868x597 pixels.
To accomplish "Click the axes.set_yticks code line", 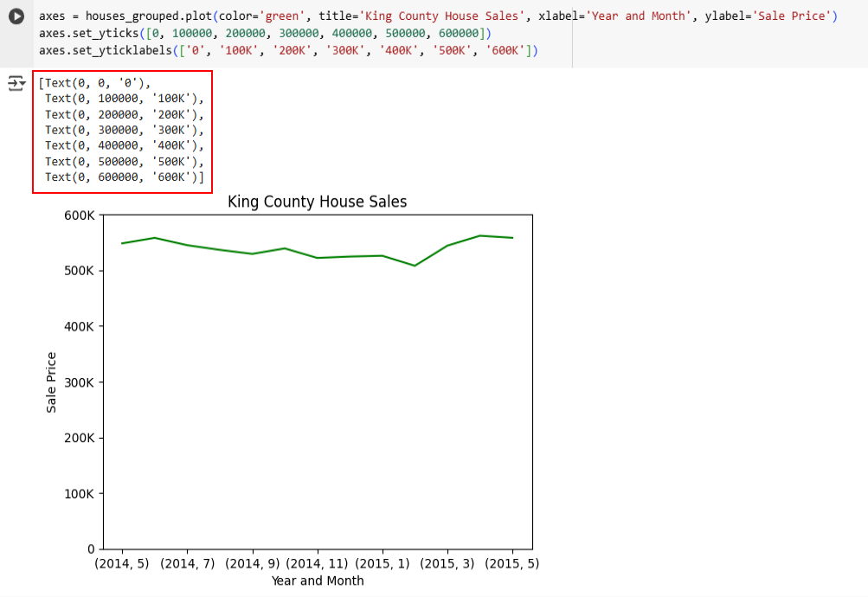I will coord(265,33).
